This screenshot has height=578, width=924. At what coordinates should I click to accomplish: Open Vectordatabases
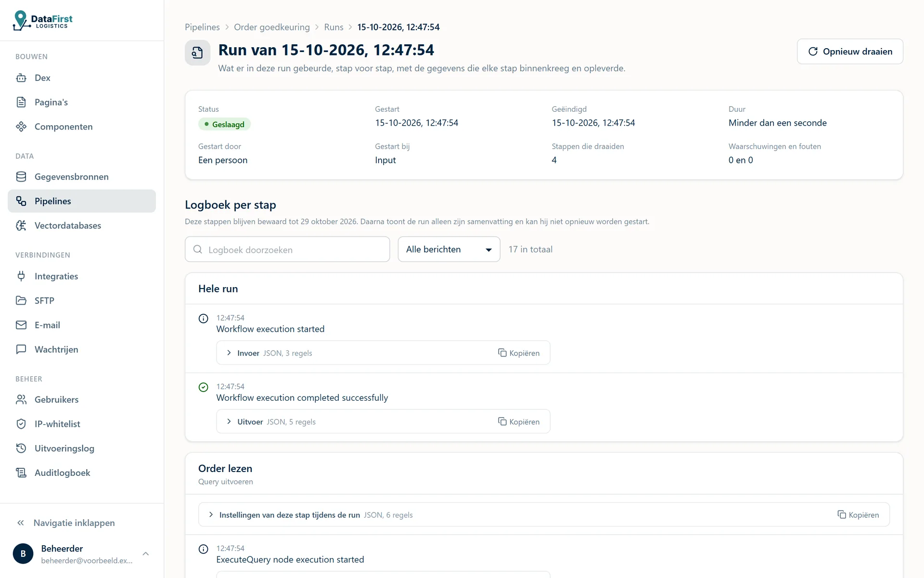pos(82,225)
